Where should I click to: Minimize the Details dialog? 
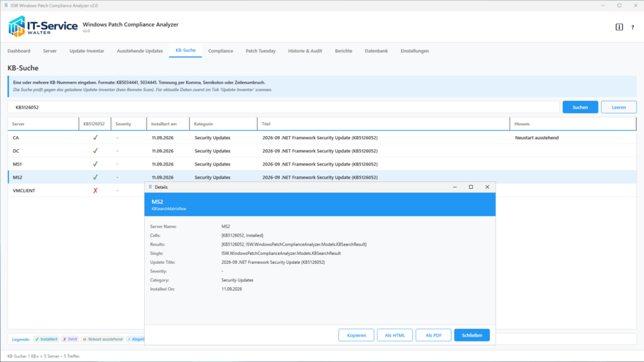pos(455,187)
